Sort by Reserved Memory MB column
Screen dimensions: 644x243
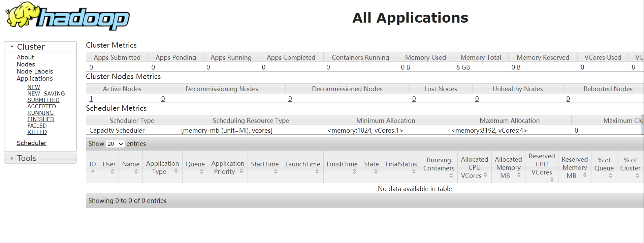pos(575,167)
